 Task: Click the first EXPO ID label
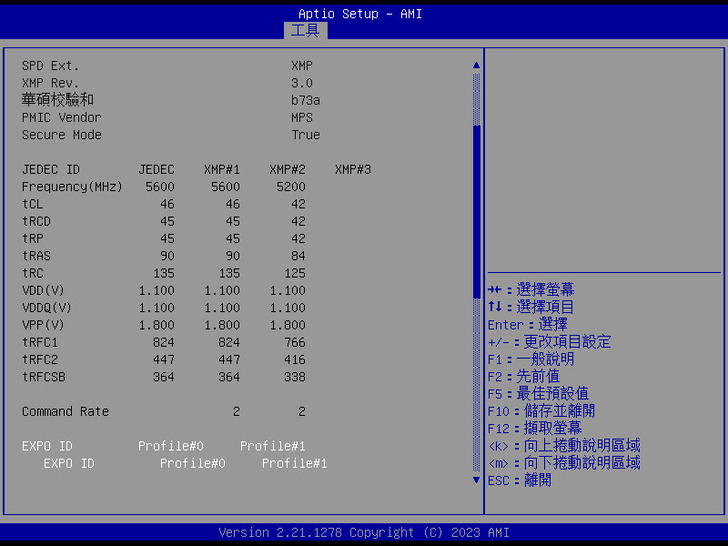(x=47, y=446)
